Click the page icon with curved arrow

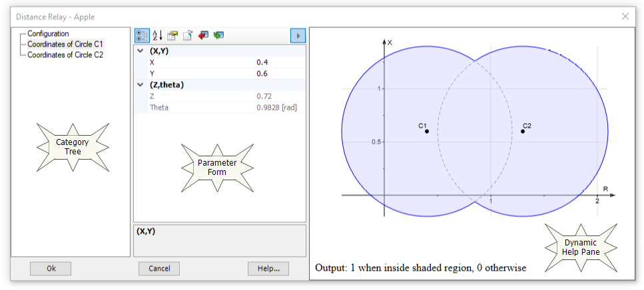tap(188, 35)
